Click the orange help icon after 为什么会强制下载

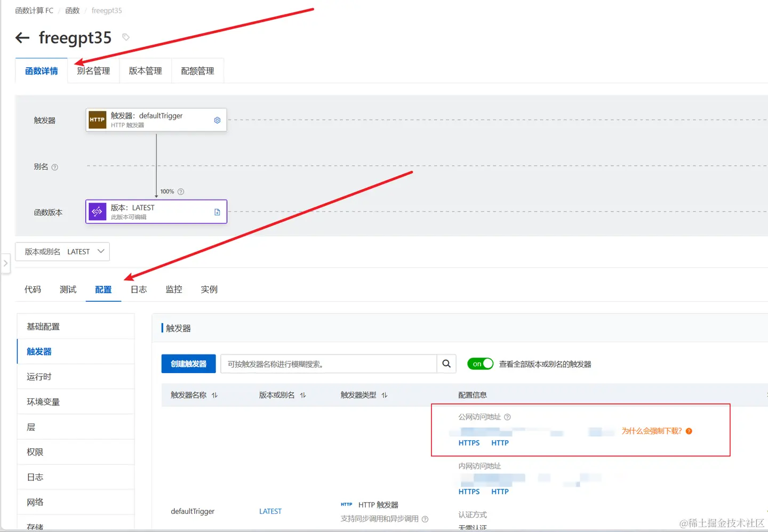click(689, 431)
